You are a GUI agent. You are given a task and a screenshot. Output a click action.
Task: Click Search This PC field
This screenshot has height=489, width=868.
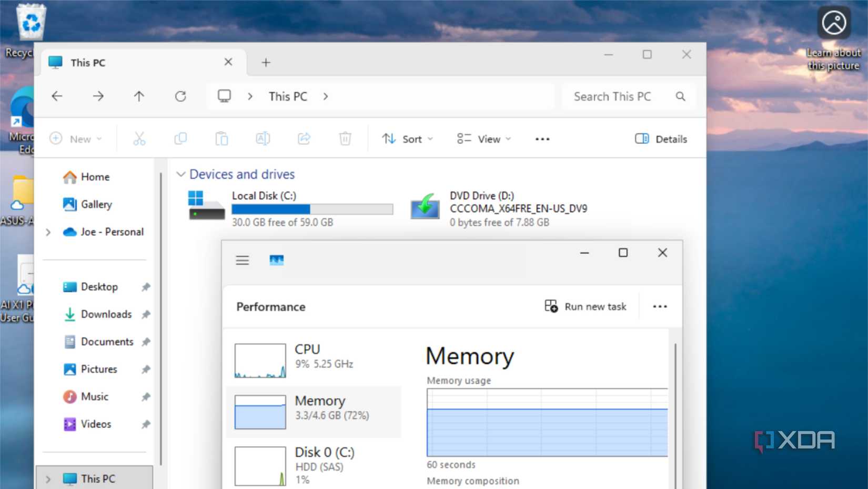coord(621,96)
